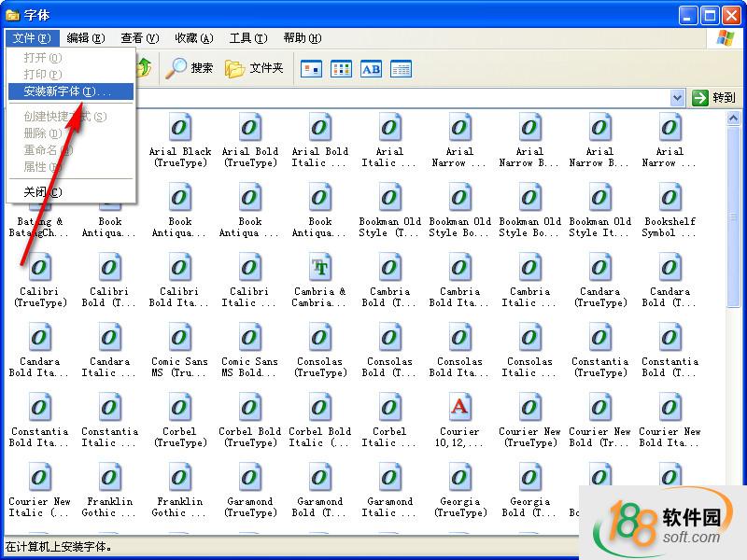Switch to Details view in toolbar
The image size is (747, 560).
tap(401, 68)
